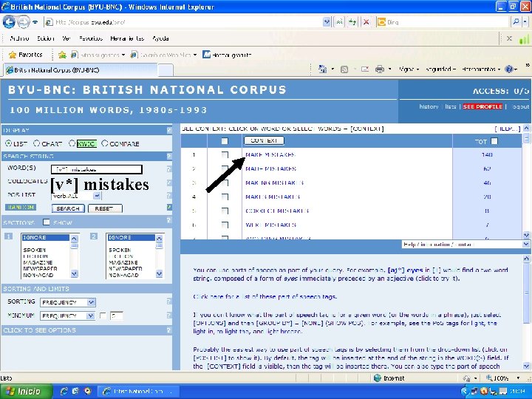Open the Archivo menu
The width and height of the screenshot is (532, 399).
coord(19,38)
